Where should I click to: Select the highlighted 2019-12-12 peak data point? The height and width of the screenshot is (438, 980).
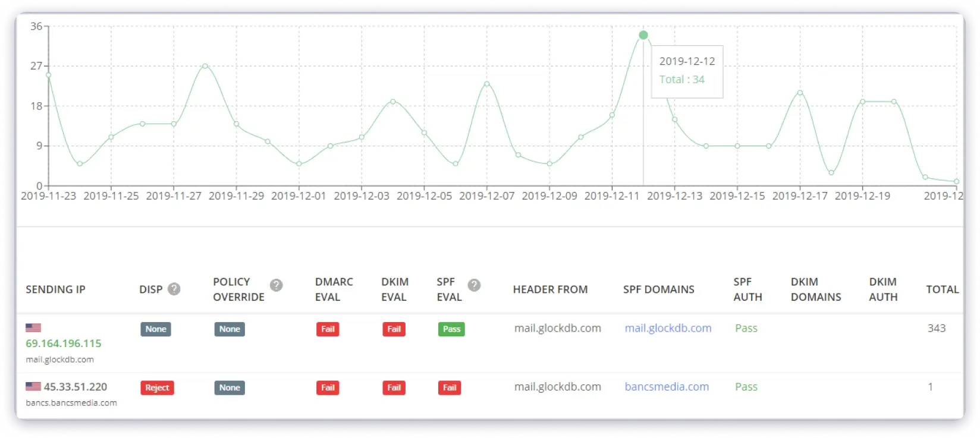coord(643,35)
